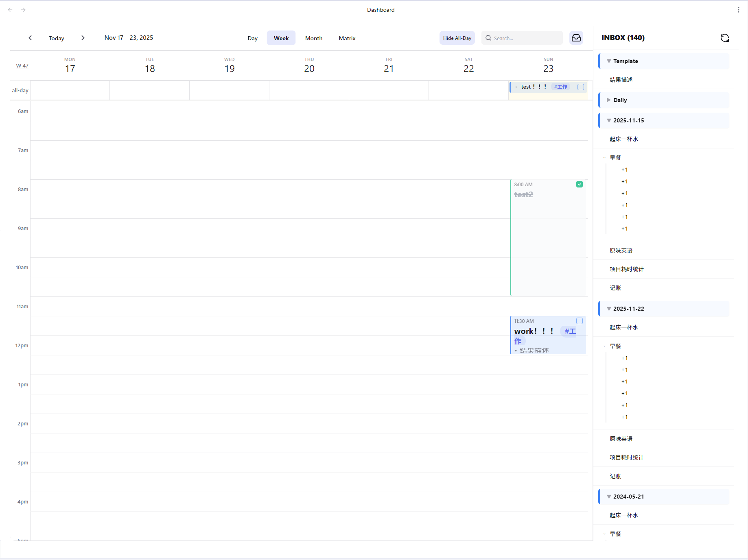
Task: Switch to Month view
Action: coord(313,38)
